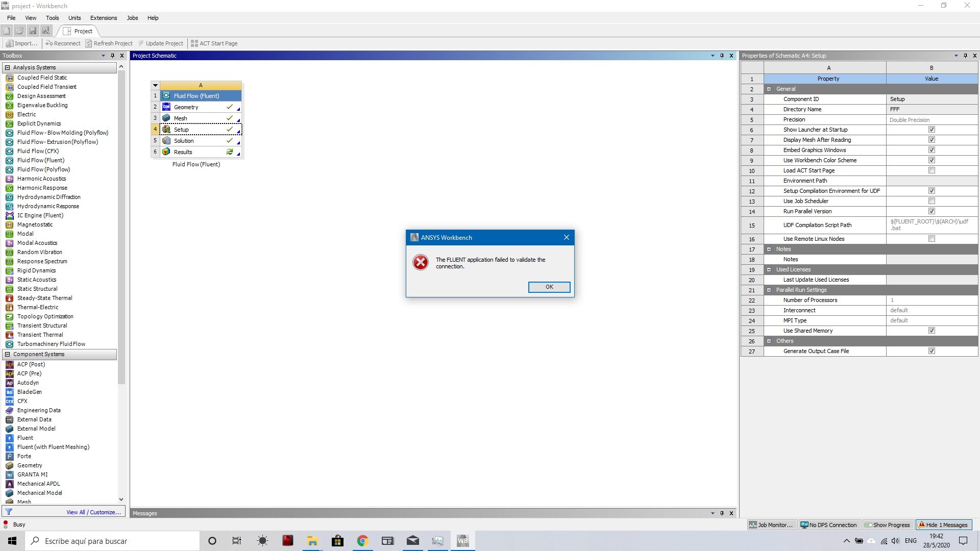The height and width of the screenshot is (551, 980).
Task: Open Chrome from the taskbar
Action: (362, 541)
